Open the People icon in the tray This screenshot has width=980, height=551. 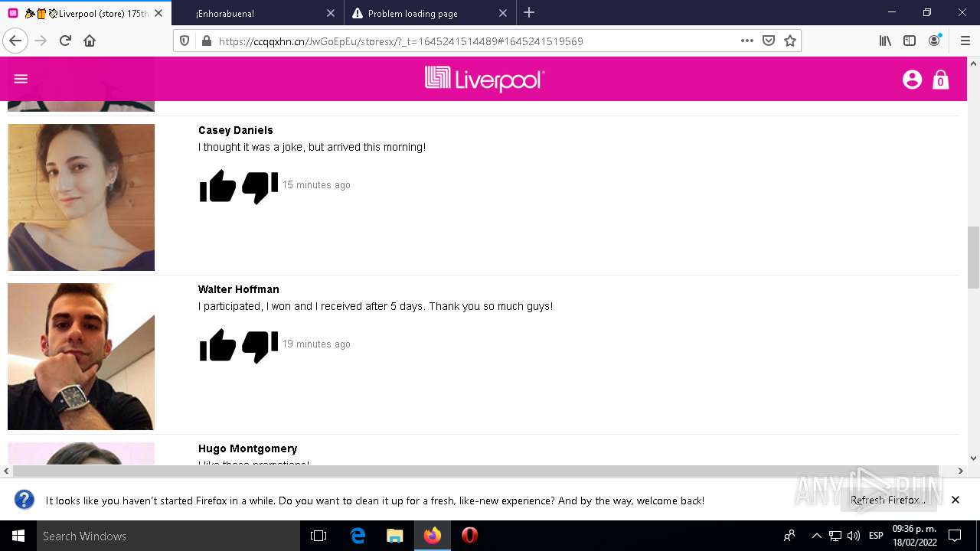(789, 536)
